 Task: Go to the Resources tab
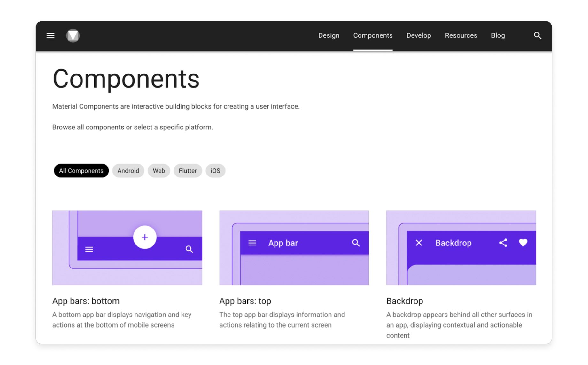461,35
